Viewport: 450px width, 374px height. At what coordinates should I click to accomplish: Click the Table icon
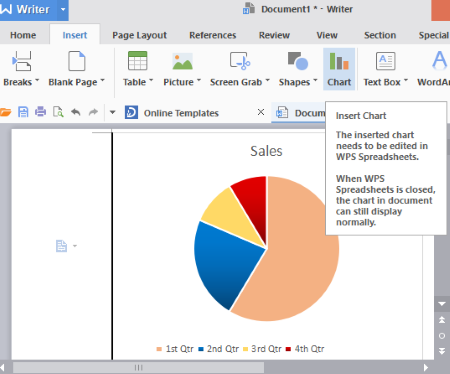pyautogui.click(x=137, y=61)
